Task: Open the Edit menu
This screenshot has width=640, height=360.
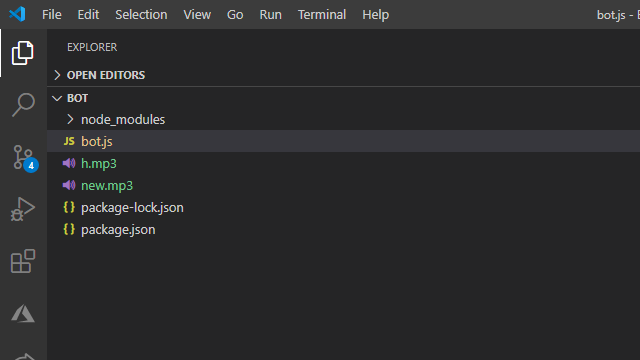Action: [88, 15]
